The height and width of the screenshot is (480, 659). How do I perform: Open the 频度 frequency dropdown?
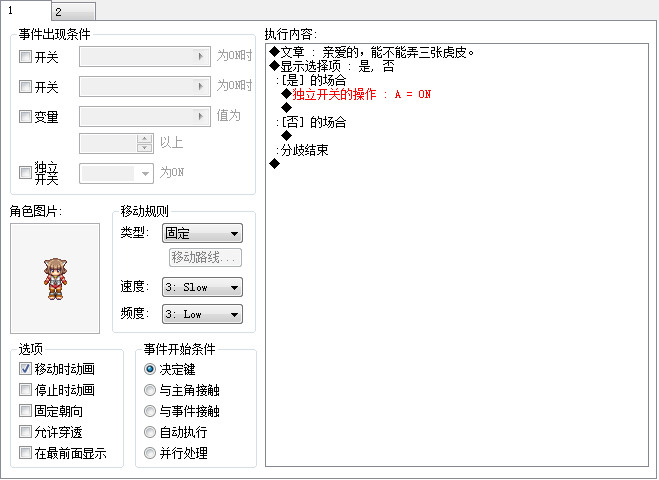tap(202, 314)
